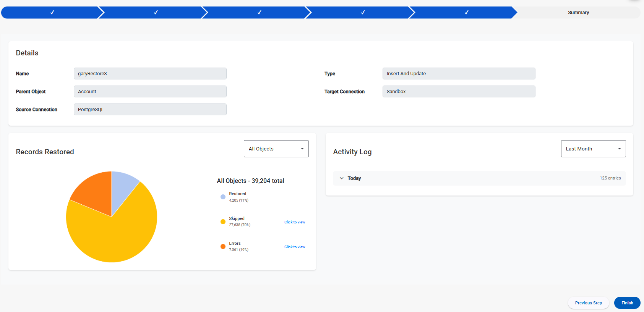Click the first completed step checkmark
Screen dimensions: 644x312
[x=52, y=13]
